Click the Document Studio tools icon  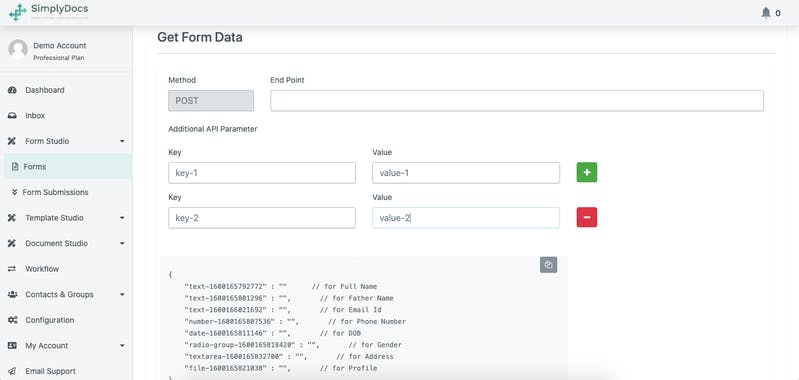point(12,243)
